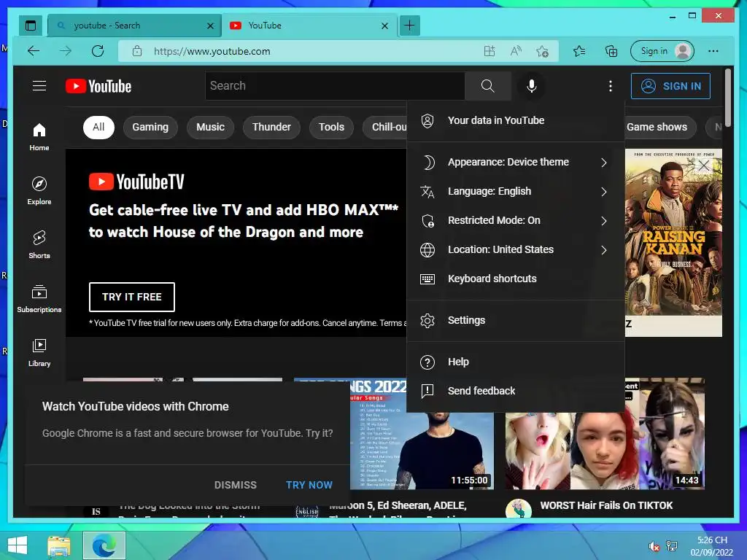The height and width of the screenshot is (560, 747).
Task: Open the YouTube hamburger guide menu
Action: tap(39, 86)
